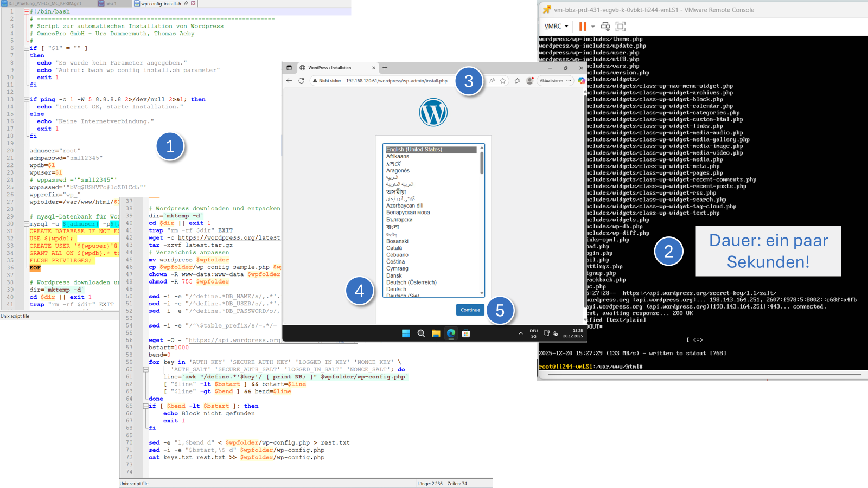Collapse the ping if-block at line 13
The image size is (868, 488).
click(x=26, y=99)
